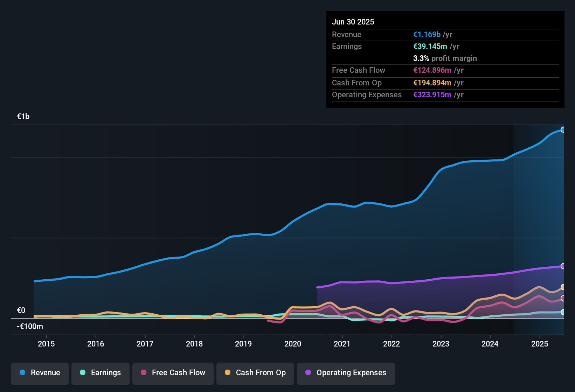The image size is (575, 392).
Task: Click the €1b y-axis label
Action: [23, 117]
